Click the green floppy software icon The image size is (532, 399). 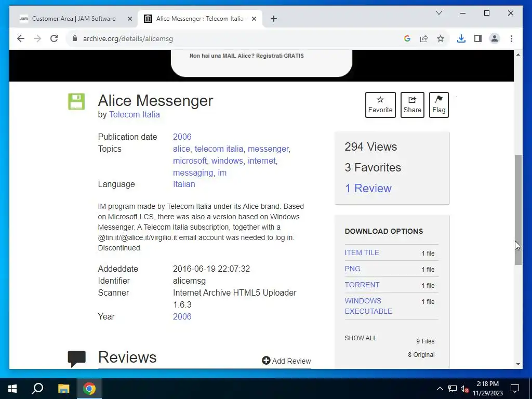[x=76, y=101]
